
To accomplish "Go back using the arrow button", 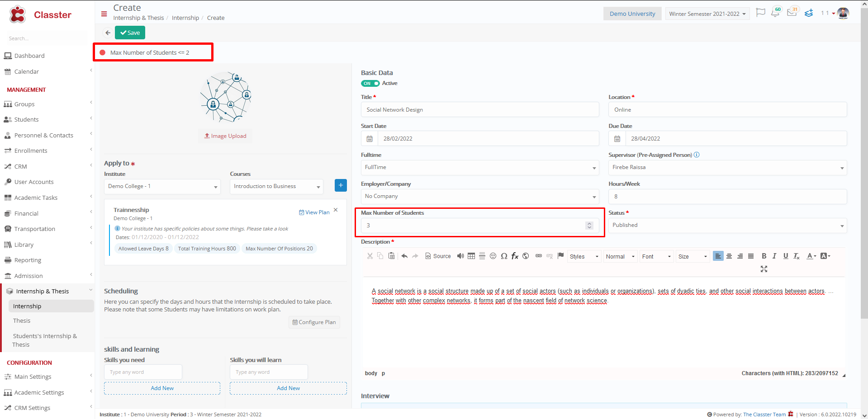I will point(108,33).
